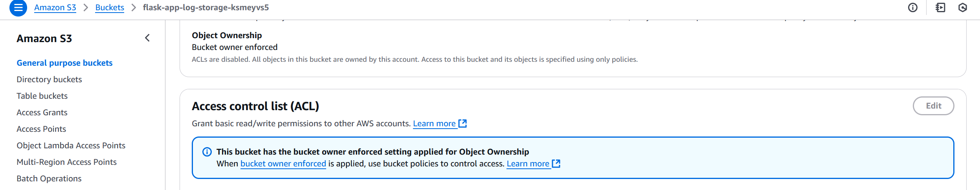Viewport: 980px width, 190px height.
Task: Open the hamburger navigation menu
Action: [18, 8]
